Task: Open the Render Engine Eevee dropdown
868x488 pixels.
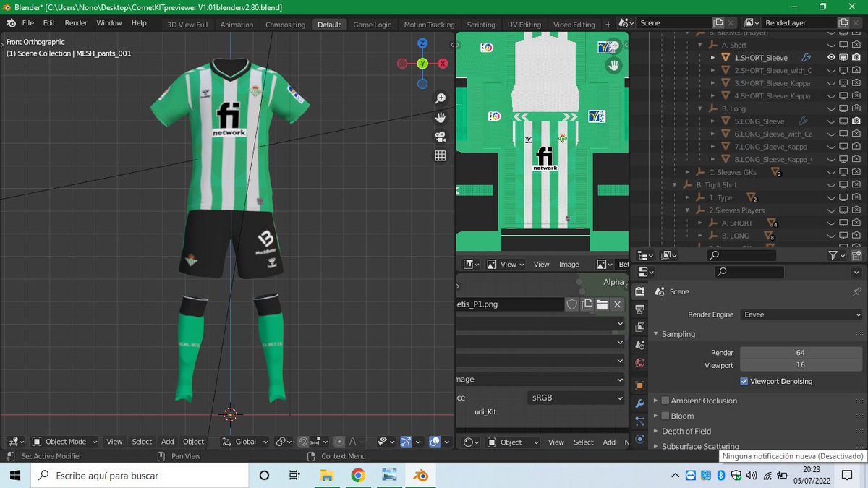Action: (x=801, y=314)
